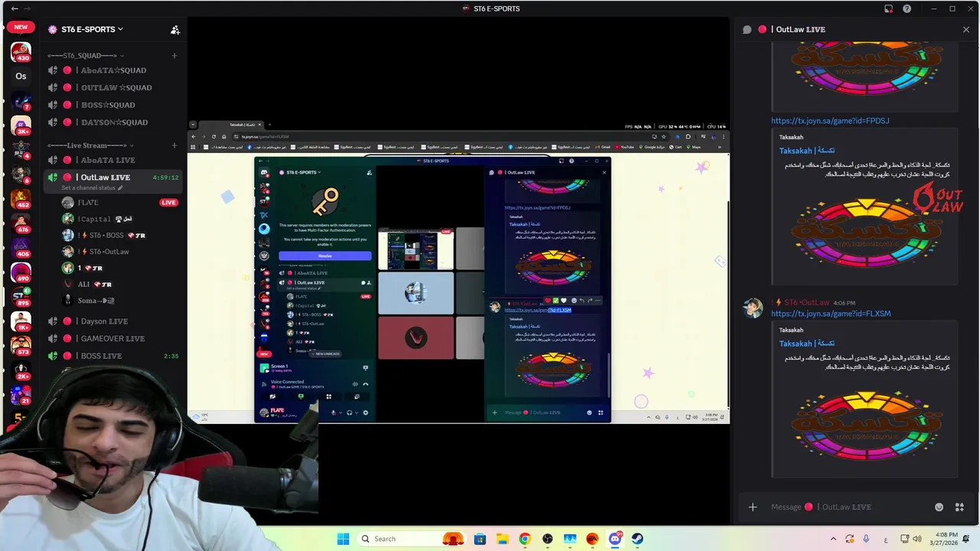Open Steam from the taskbar
The width and height of the screenshot is (980, 551).
tap(638, 539)
